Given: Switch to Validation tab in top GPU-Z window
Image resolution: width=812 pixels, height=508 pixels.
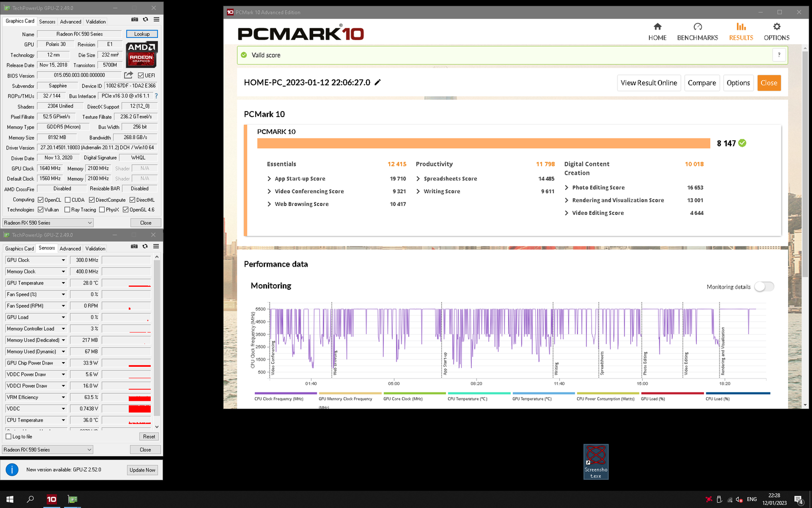Looking at the screenshot, I should (x=96, y=22).
